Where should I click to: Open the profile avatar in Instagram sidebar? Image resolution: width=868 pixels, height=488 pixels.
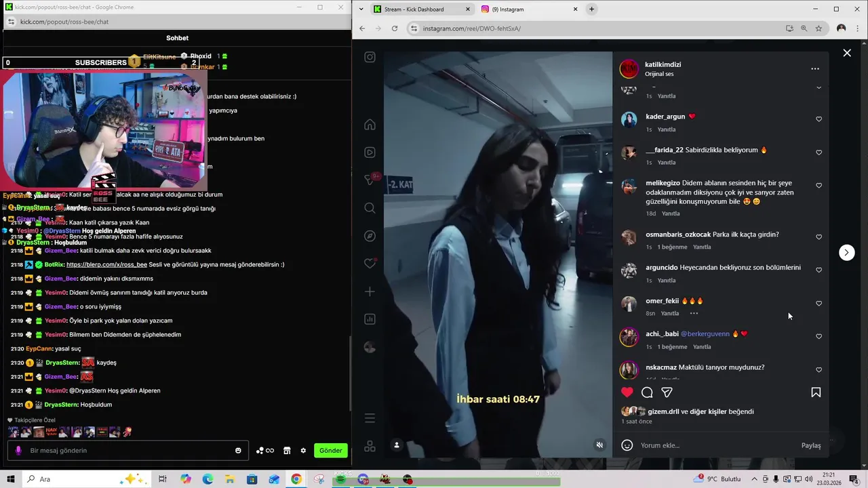pos(370,347)
